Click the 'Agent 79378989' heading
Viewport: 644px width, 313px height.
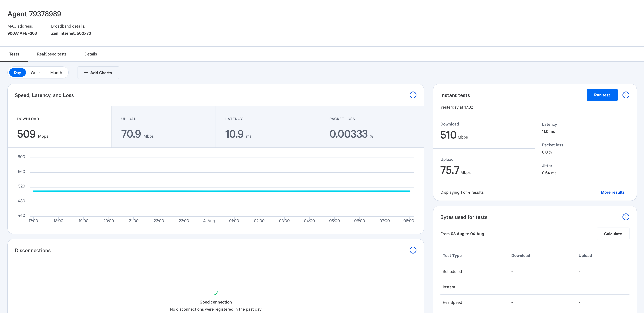pos(34,14)
